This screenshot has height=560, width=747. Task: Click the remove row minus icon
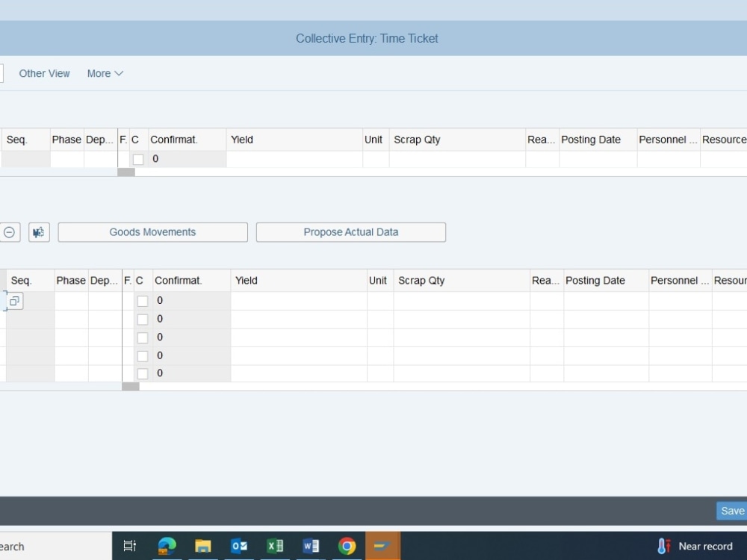pos(10,232)
